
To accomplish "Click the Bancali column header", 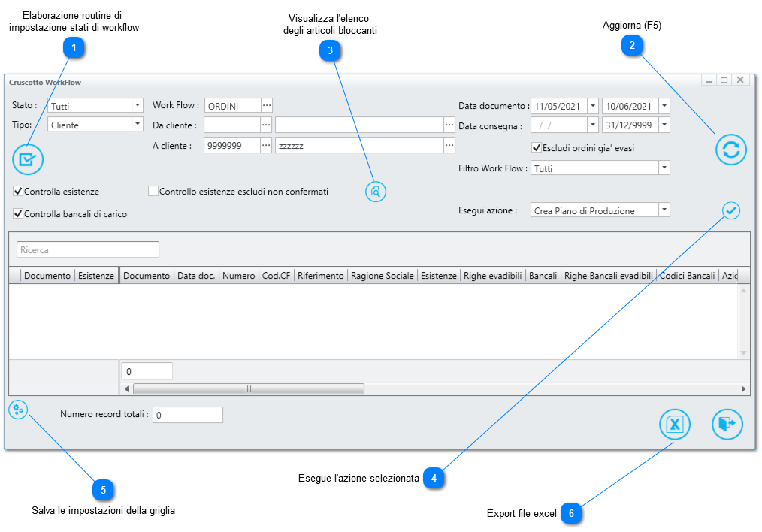I will (x=543, y=276).
